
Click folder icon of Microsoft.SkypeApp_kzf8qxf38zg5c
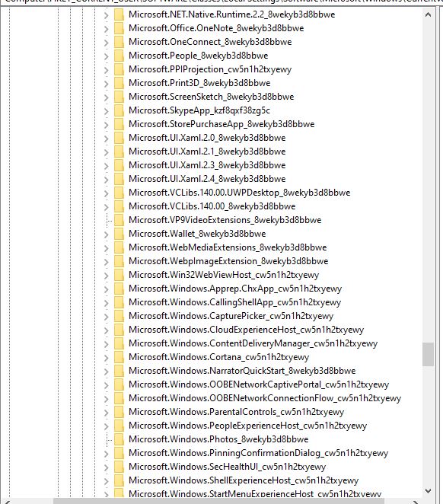119,110
